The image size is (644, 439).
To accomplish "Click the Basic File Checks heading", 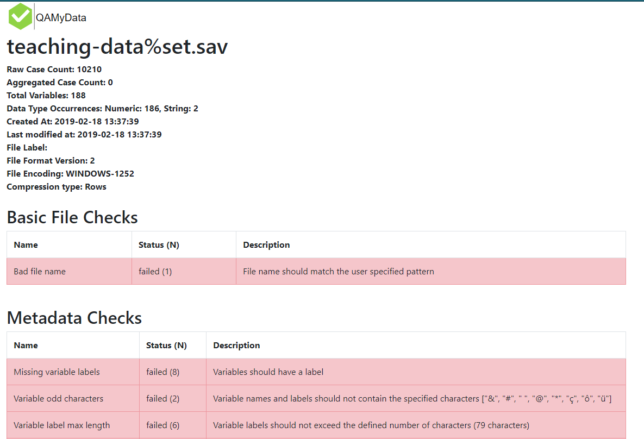I will [72, 217].
